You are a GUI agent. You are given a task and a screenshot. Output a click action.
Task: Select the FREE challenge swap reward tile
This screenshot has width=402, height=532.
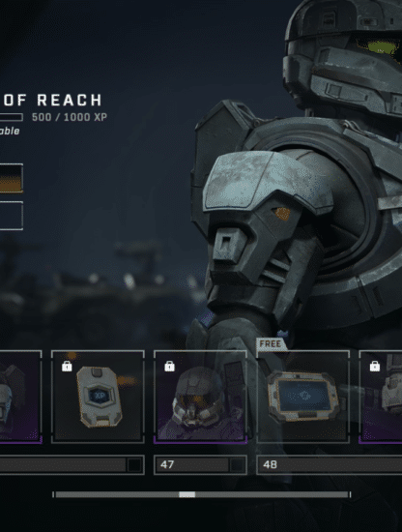click(303, 397)
